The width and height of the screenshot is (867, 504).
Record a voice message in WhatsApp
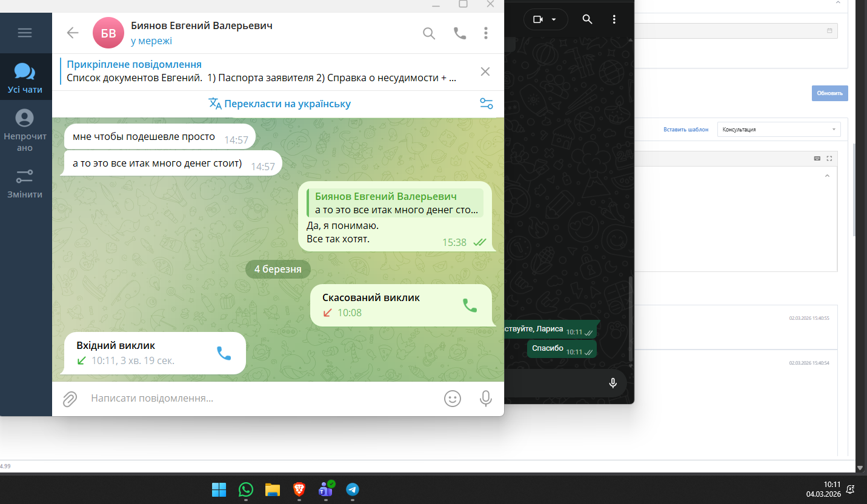[613, 383]
